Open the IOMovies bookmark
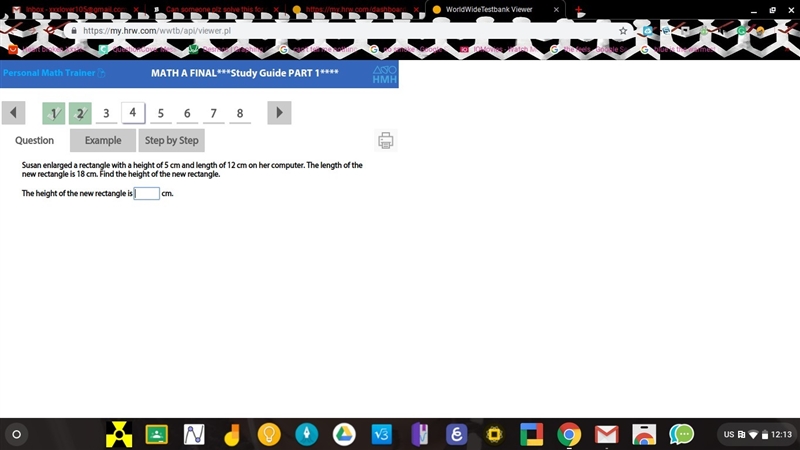 498,49
